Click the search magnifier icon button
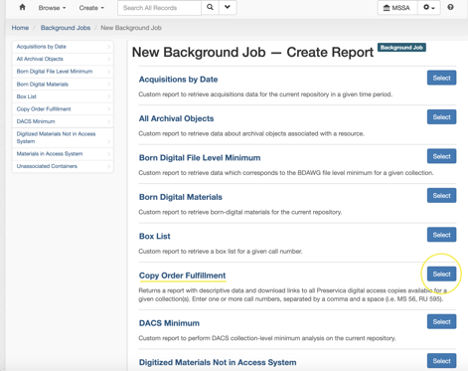The height and width of the screenshot is (371, 468). pos(210,7)
